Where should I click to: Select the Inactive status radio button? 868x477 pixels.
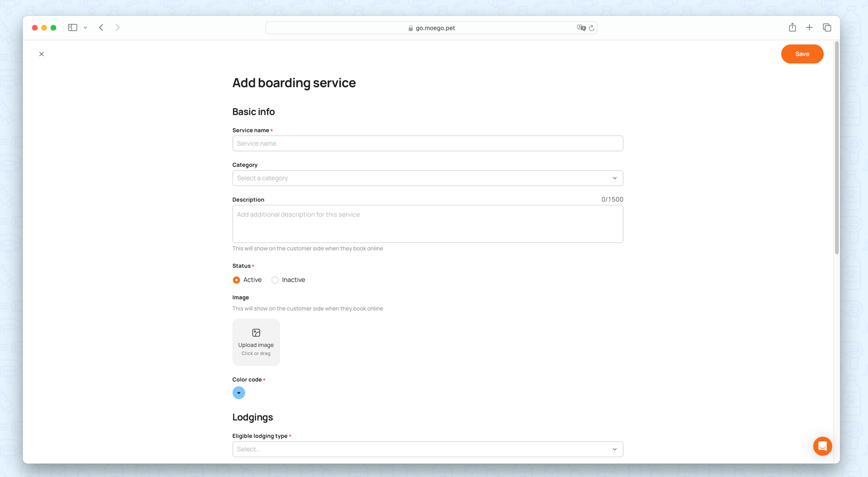tap(275, 280)
